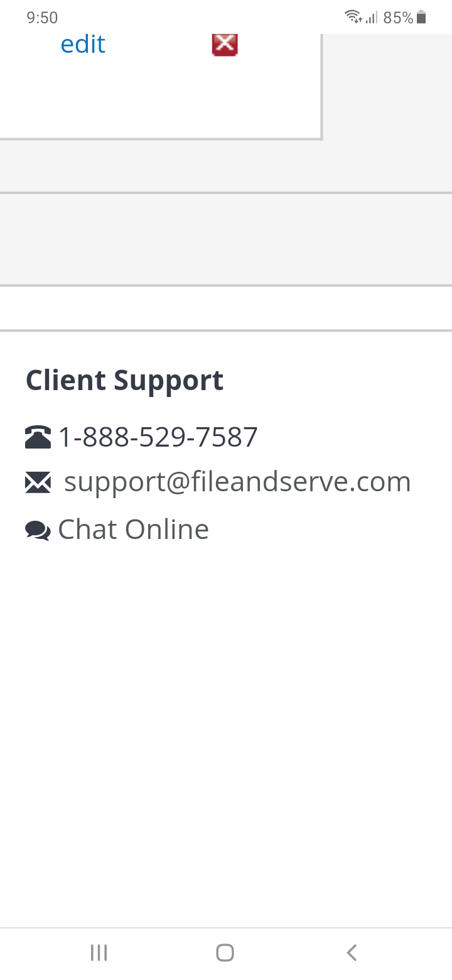Screen dimensions: 452x980
Task: Click the red X delete icon
Action: click(x=225, y=45)
